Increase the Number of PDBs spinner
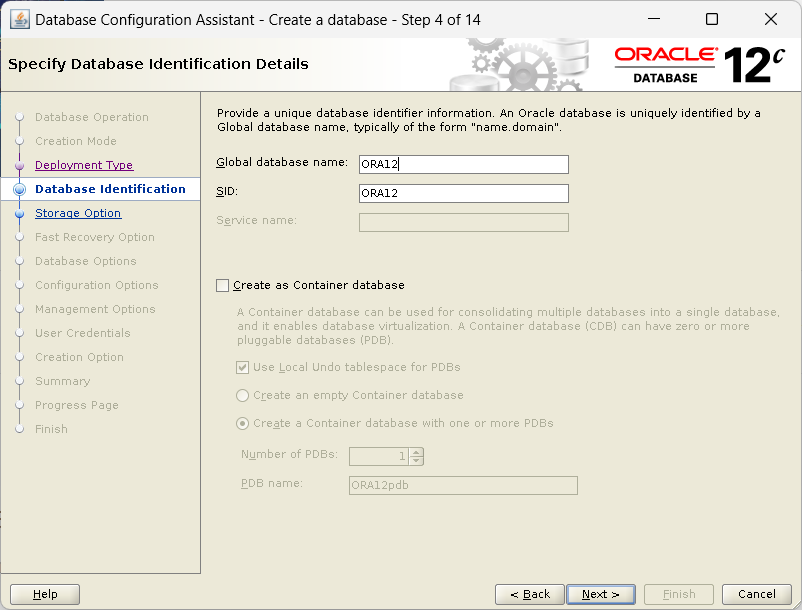 pos(416,452)
